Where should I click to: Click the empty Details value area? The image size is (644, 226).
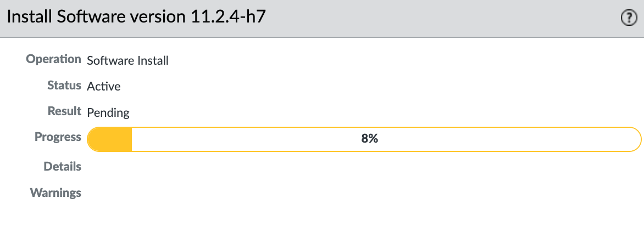[x=364, y=167]
